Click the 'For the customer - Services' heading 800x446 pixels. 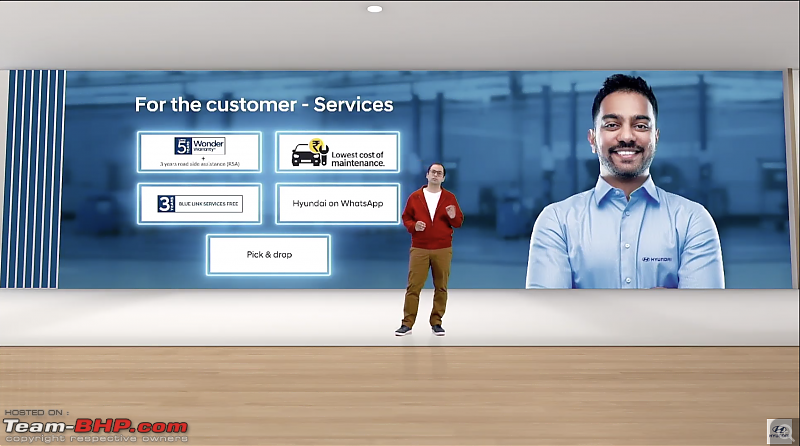(264, 105)
